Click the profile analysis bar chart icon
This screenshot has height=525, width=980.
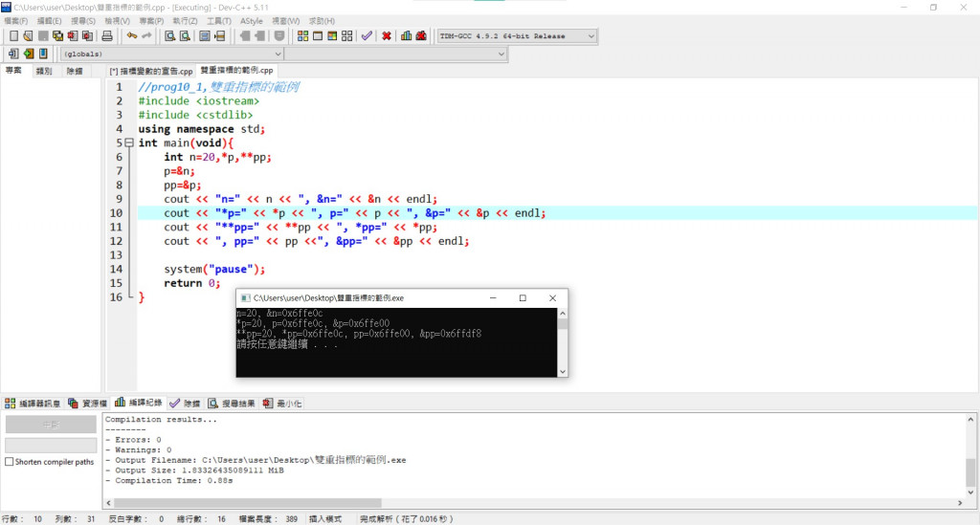406,36
